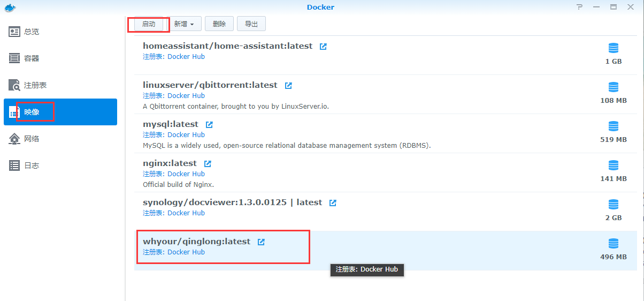Open the 网络 network icon in sidebar
The image size is (644, 301).
14,139
